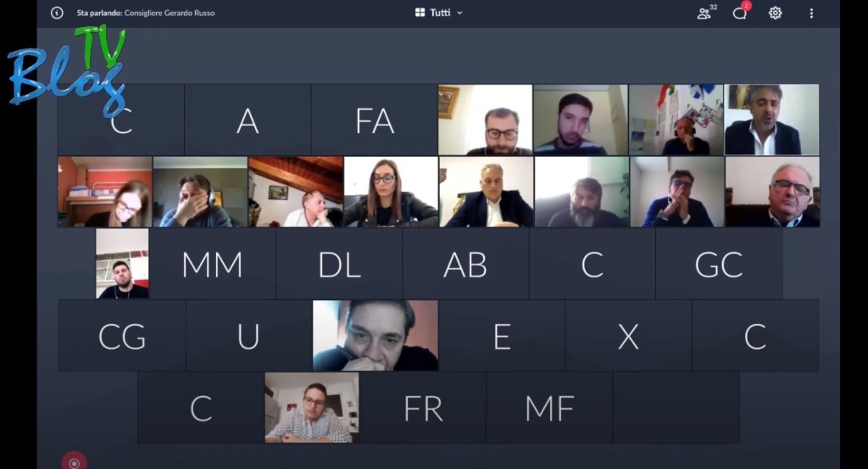Select the Tutti layout label
Screen dimensions: 868x469
click(440, 13)
